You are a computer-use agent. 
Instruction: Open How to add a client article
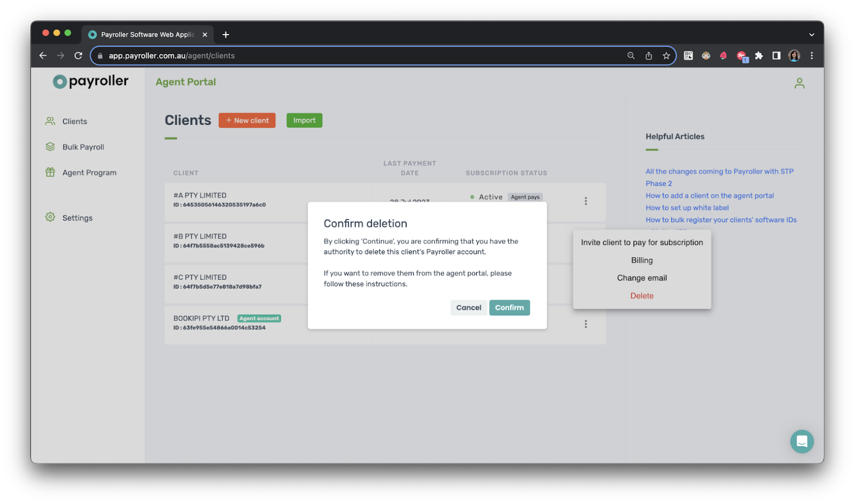tap(710, 196)
